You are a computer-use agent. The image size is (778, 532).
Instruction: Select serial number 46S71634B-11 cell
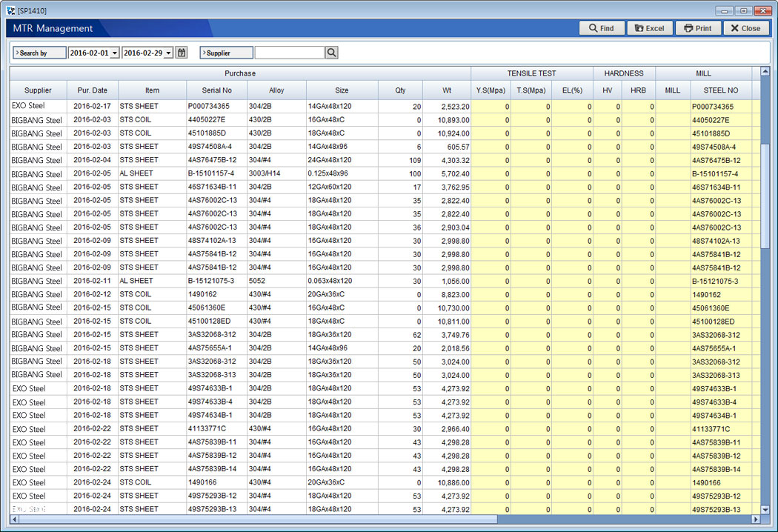217,187
